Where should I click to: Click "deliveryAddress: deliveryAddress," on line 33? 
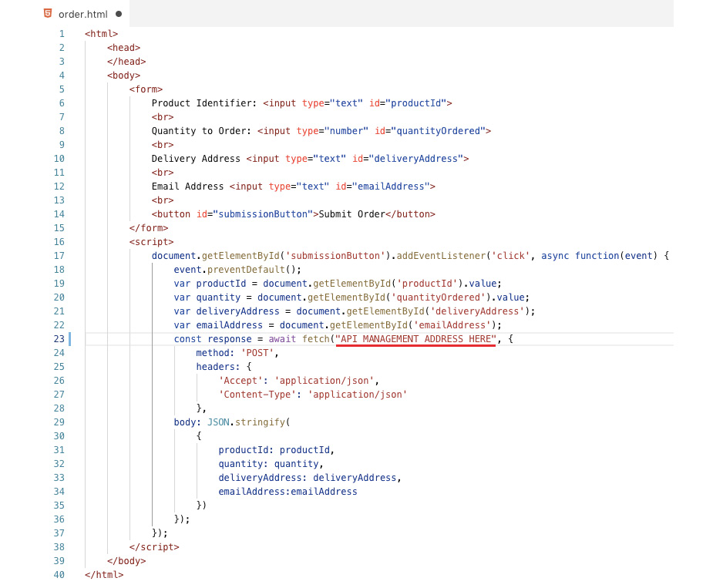pos(310,478)
